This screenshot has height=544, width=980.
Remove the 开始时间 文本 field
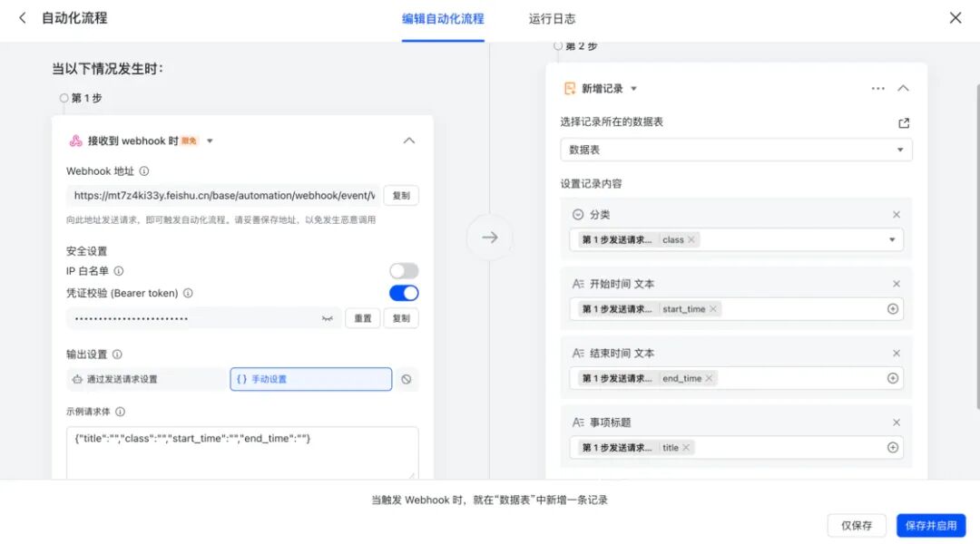point(897,284)
